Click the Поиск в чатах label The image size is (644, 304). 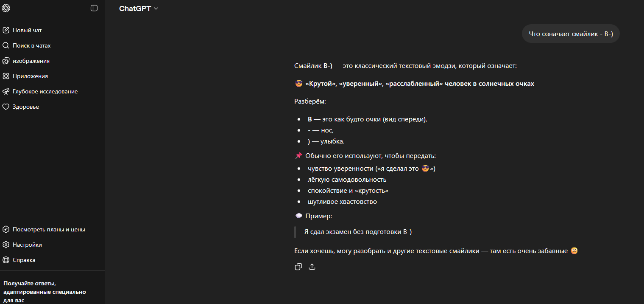point(32,45)
